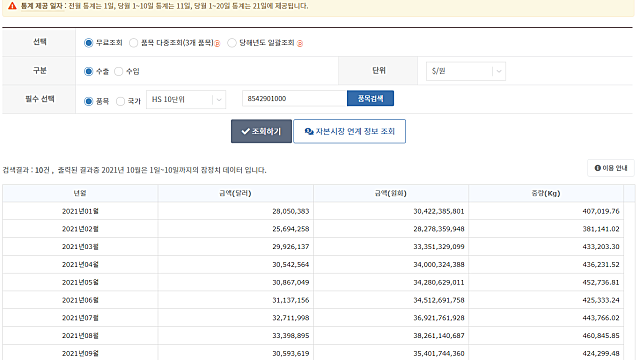Click won value 33,351,329,099

(439, 247)
